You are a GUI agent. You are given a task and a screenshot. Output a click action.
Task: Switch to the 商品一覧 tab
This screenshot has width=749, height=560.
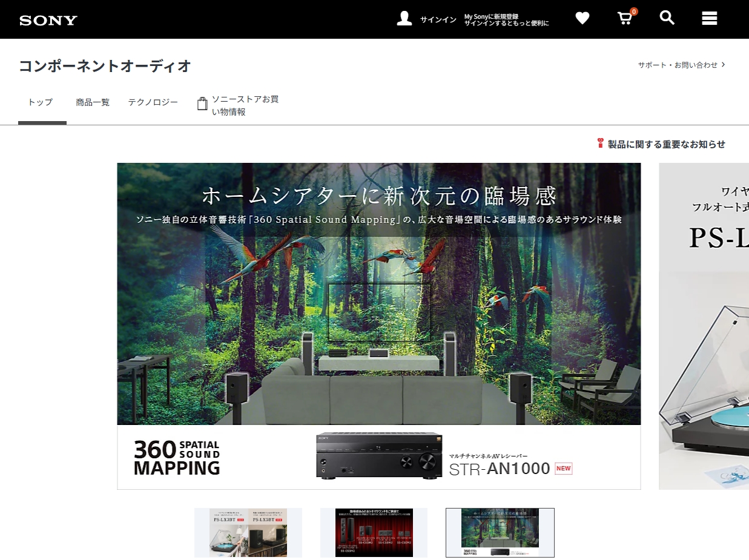(93, 102)
